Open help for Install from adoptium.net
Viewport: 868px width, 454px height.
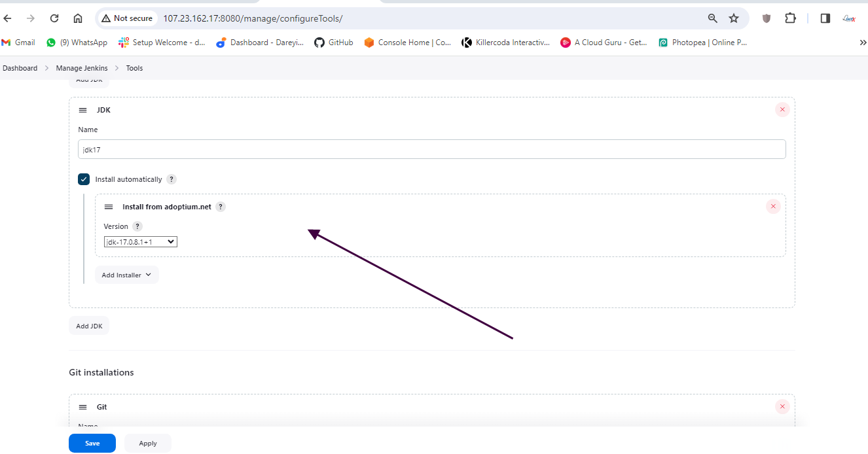221,207
